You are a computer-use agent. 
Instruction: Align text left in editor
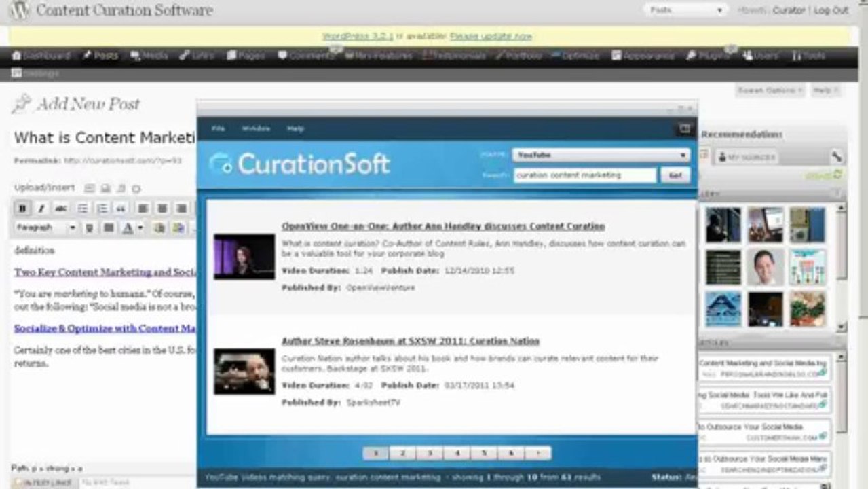pyautogui.click(x=143, y=209)
